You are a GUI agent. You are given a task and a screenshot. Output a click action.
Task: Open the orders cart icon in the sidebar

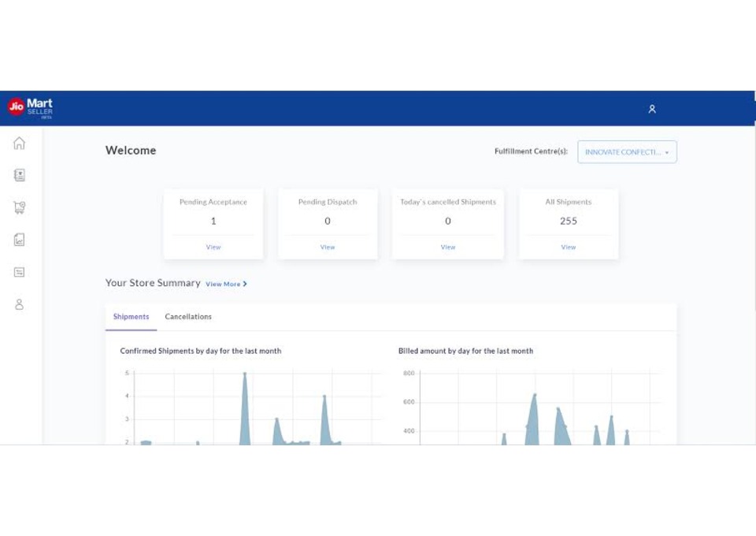pos(19,207)
